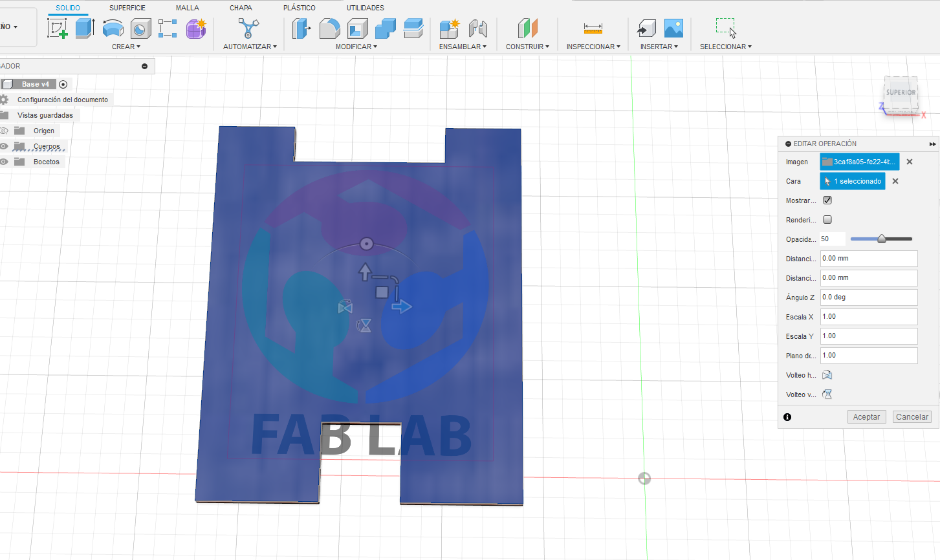This screenshot has height=560, width=940.
Task: Open the SELECCIONAR dropdown menu
Action: (726, 47)
